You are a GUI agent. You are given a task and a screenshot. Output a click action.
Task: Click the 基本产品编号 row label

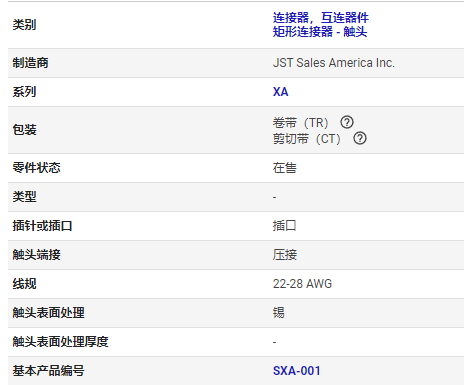[48, 371]
